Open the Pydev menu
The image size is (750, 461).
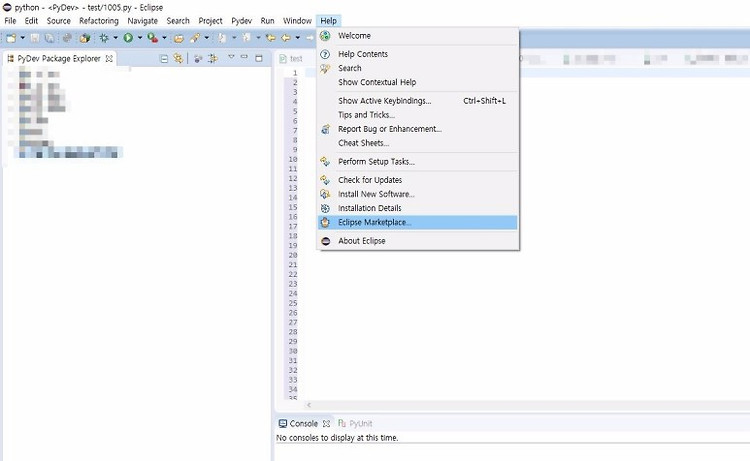[x=242, y=21]
